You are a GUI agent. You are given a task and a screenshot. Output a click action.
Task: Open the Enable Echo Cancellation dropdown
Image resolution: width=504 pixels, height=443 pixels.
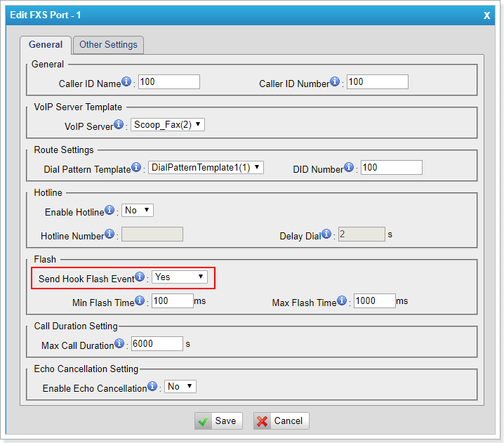coord(180,386)
